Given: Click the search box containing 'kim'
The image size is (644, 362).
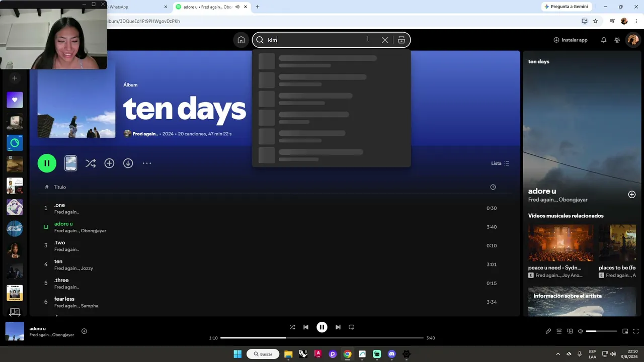Looking at the screenshot, I should coord(331,40).
